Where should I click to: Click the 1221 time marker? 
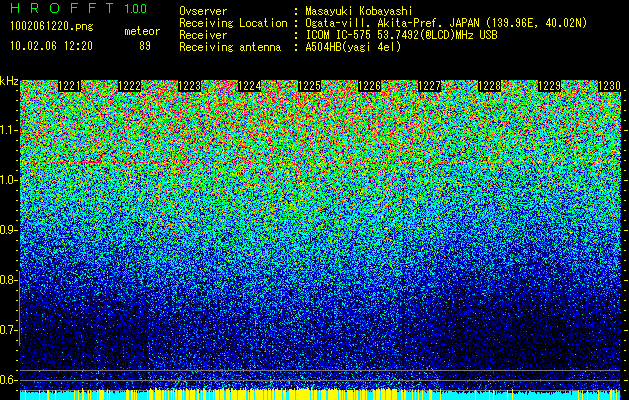coord(69,86)
